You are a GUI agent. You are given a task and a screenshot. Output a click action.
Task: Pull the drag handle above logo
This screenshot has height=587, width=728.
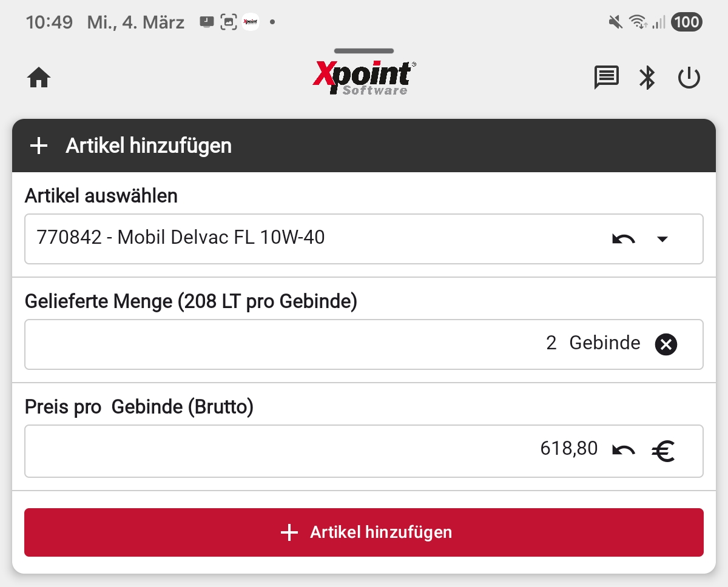coord(364,51)
